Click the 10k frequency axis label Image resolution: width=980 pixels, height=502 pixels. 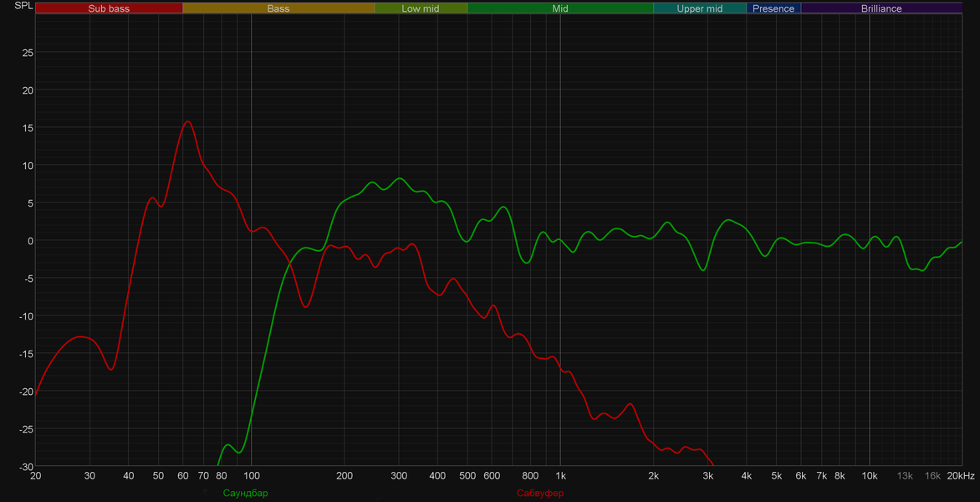870,476
